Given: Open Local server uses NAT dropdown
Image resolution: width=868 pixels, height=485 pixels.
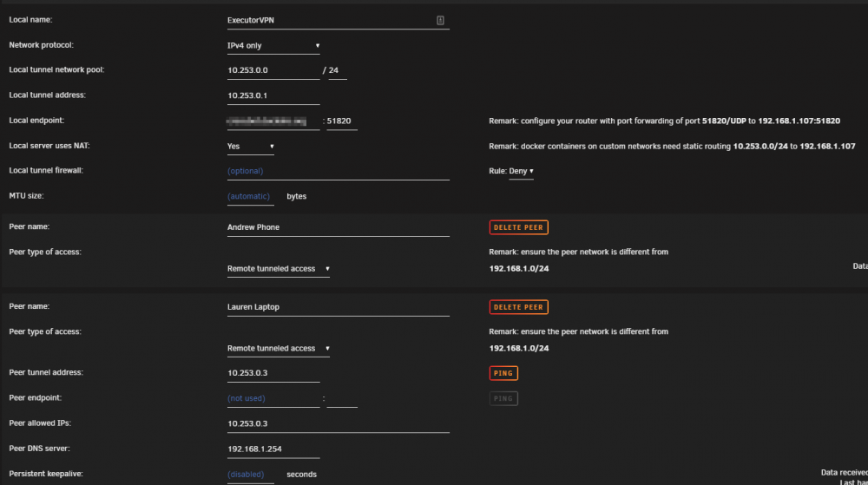Looking at the screenshot, I should click(250, 146).
